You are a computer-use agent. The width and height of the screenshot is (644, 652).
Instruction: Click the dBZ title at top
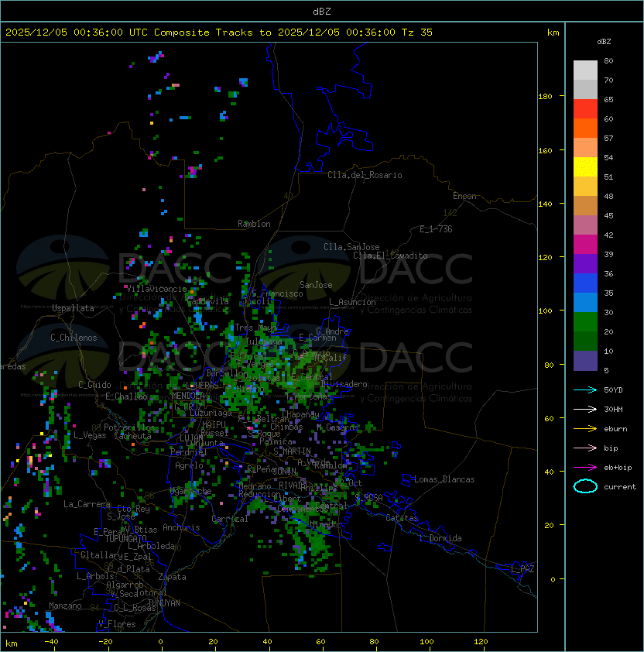click(x=322, y=12)
